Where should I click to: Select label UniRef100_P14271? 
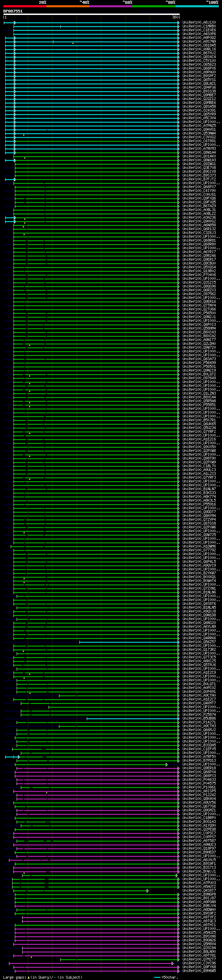(x=199, y=722)
